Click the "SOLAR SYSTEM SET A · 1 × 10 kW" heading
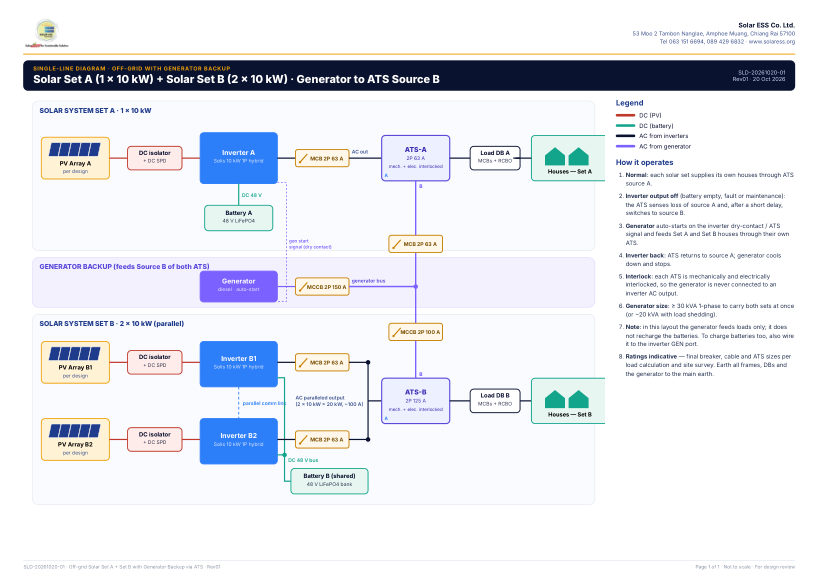Viewport: 819px width, 579px height. (96, 111)
